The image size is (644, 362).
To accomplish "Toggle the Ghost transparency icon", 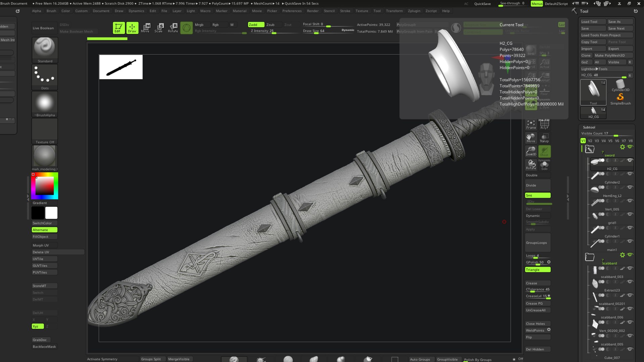I will point(544,151).
